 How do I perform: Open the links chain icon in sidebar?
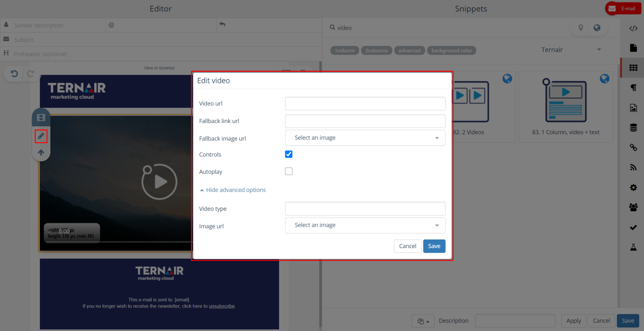point(633,147)
